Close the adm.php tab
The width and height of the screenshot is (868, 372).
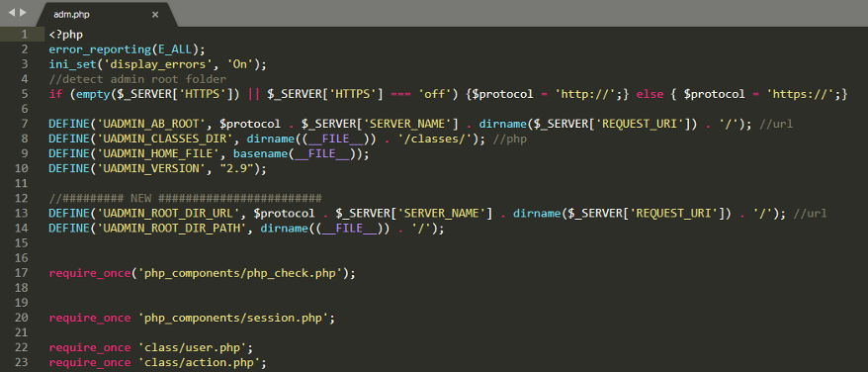click(x=155, y=15)
